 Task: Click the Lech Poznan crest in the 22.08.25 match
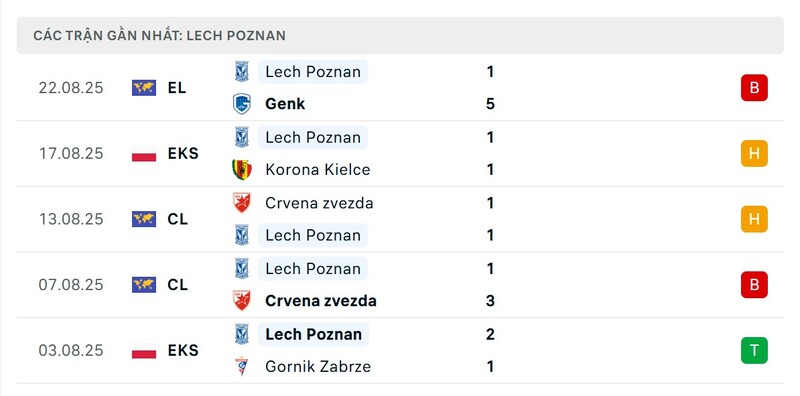[241, 71]
